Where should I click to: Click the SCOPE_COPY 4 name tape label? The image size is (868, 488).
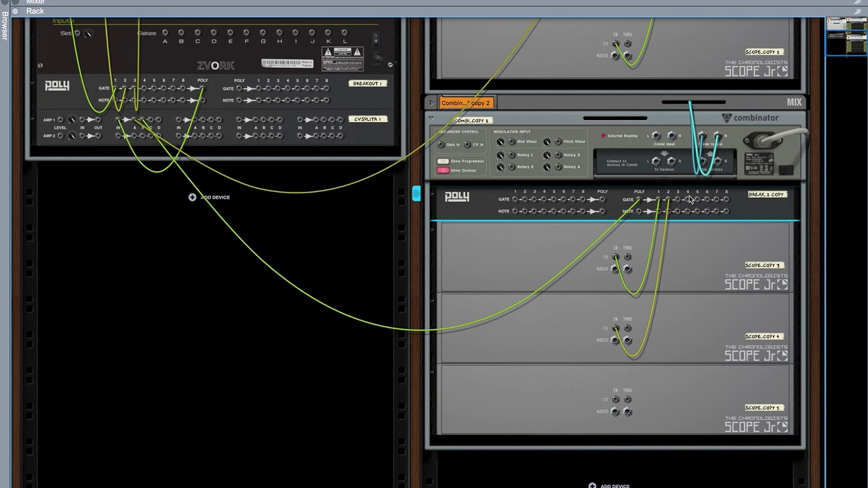point(763,336)
